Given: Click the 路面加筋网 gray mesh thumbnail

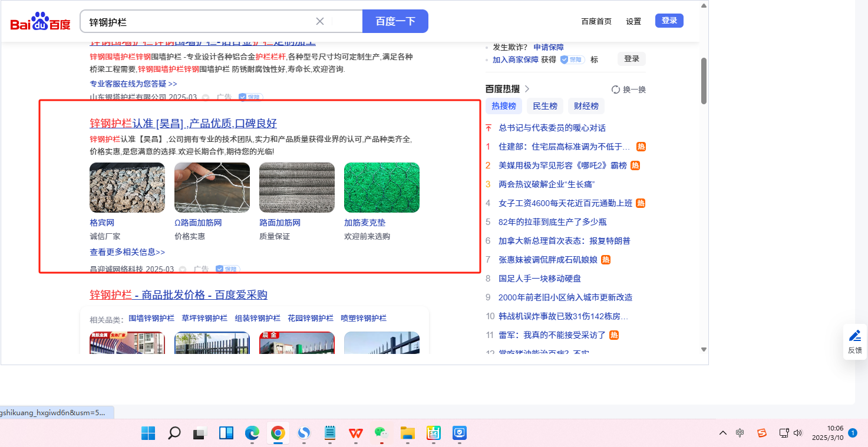Looking at the screenshot, I should (x=297, y=187).
